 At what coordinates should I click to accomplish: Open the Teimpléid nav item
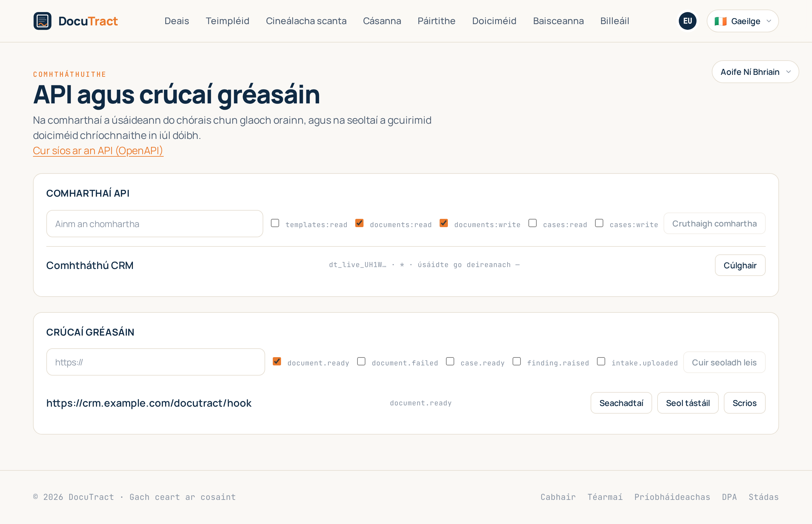point(227,21)
